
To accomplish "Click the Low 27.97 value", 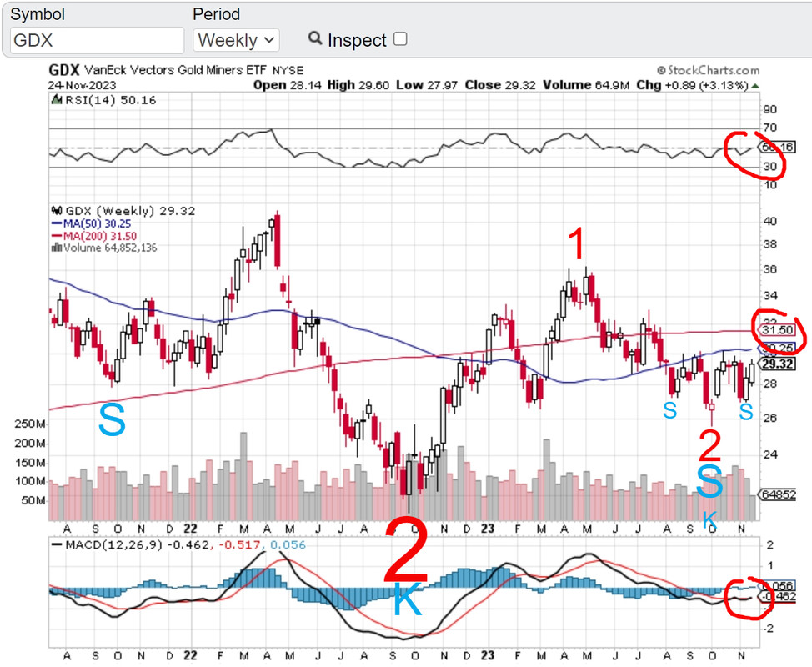I will tap(427, 85).
